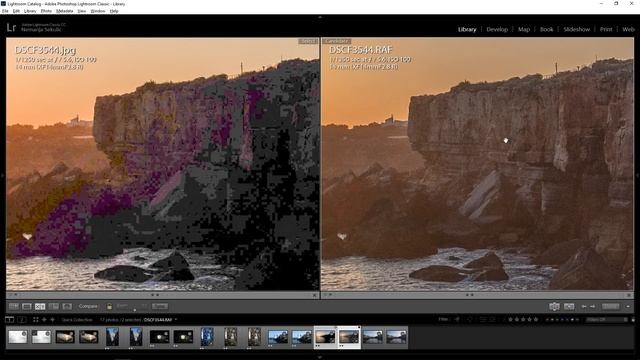Close the Select image pane with X

click(x=314, y=295)
